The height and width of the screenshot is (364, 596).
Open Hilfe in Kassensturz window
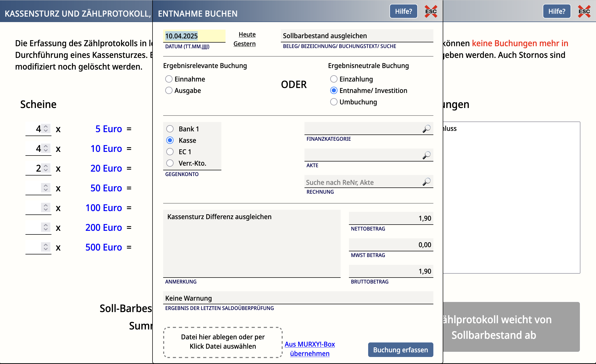pyautogui.click(x=557, y=11)
